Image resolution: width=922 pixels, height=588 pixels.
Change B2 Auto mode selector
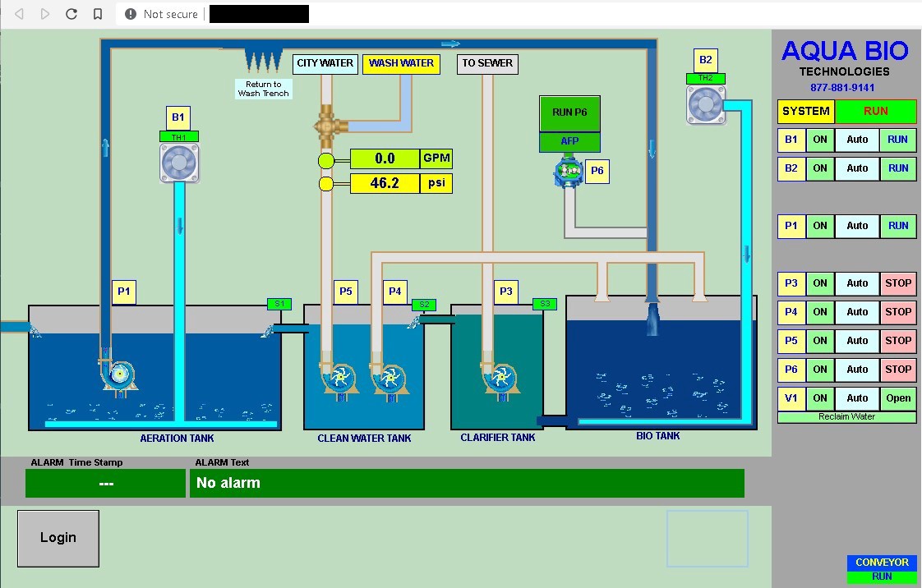857,168
